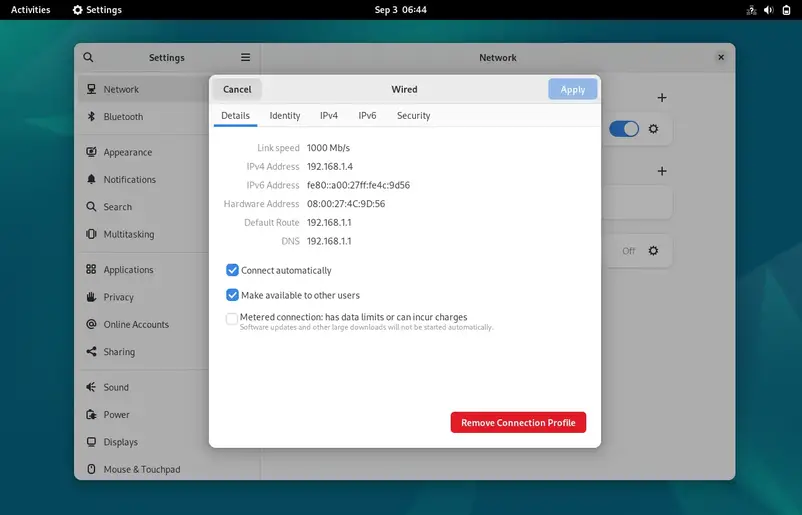Click the IPv6 address fe80::a00:27ff:fe4c:9d56
Viewport: 802px width, 515px height.
coord(359,185)
